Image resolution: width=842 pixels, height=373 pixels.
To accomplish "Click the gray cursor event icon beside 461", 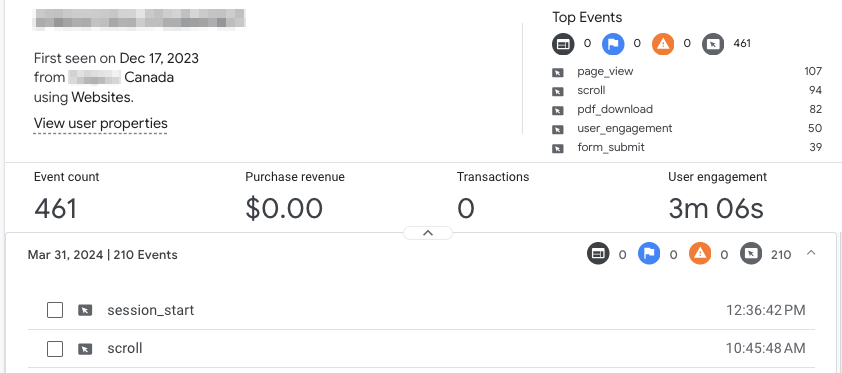I will pyautogui.click(x=713, y=44).
